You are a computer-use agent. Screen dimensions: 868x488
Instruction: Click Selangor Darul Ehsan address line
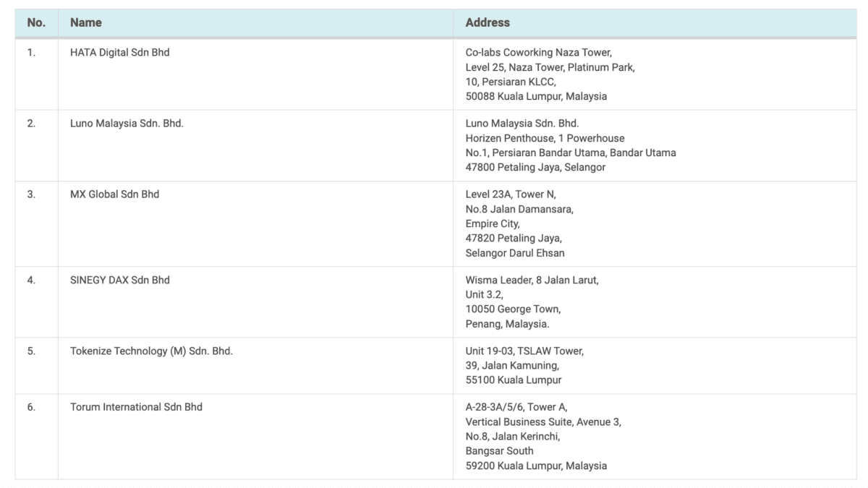(x=515, y=253)
